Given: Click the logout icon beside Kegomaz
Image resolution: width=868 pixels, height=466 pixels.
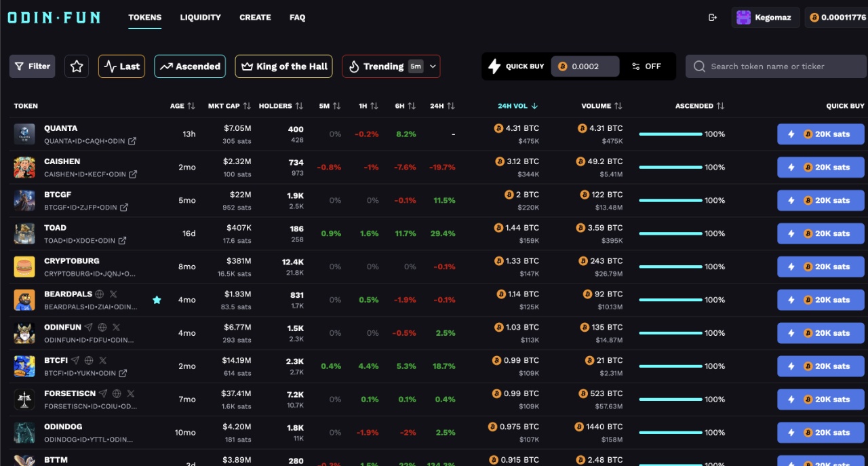Looking at the screenshot, I should [712, 18].
